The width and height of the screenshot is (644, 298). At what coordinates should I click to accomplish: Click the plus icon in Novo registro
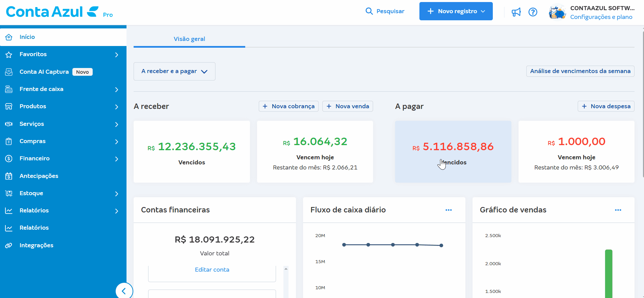pos(431,11)
